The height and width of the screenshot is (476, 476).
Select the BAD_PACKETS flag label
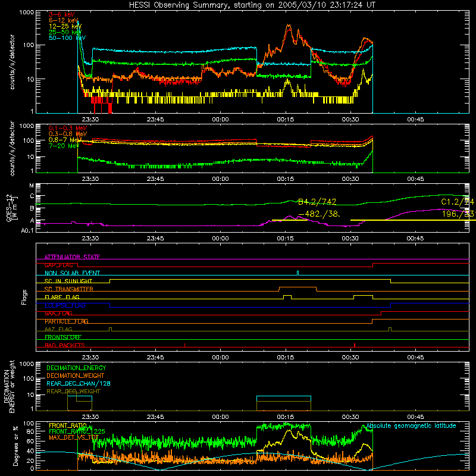[65, 345]
